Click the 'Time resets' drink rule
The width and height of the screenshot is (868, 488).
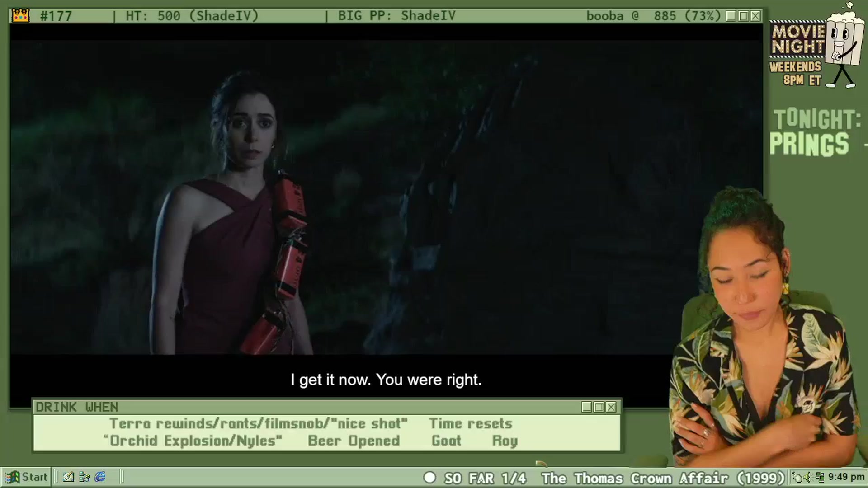470,423
